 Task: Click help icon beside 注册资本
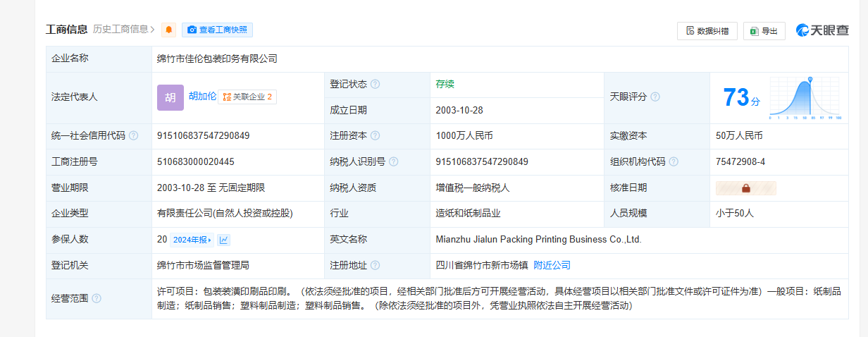375,135
